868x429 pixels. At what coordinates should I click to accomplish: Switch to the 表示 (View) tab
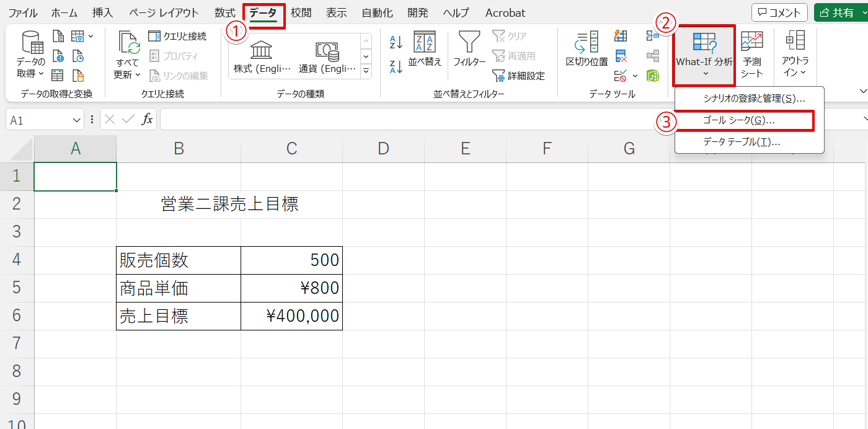[337, 12]
